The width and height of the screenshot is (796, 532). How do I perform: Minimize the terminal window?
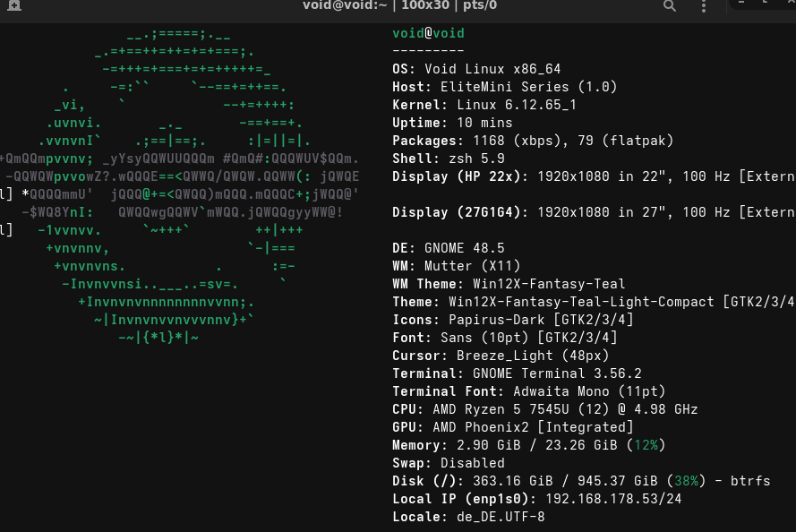(x=742, y=3)
